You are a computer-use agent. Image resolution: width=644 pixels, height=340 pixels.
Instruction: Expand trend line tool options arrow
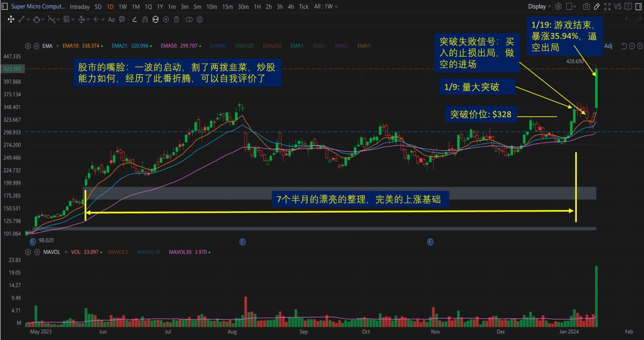click(28, 19)
